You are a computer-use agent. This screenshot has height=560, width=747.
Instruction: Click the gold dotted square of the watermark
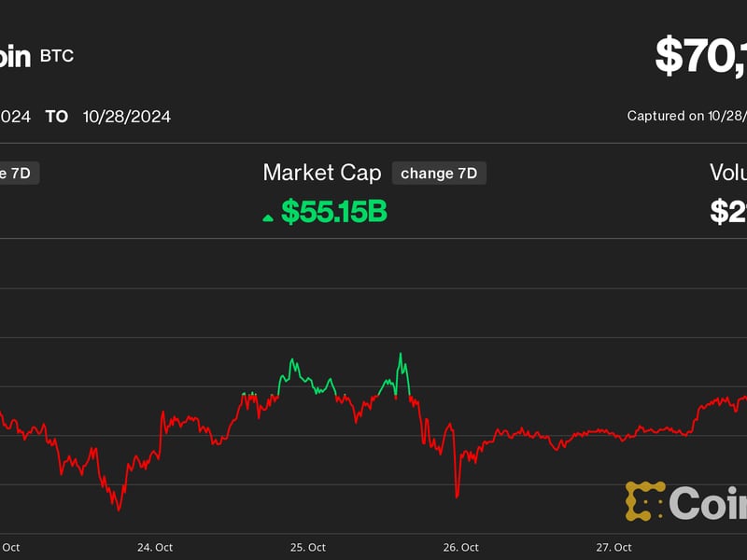(646, 502)
